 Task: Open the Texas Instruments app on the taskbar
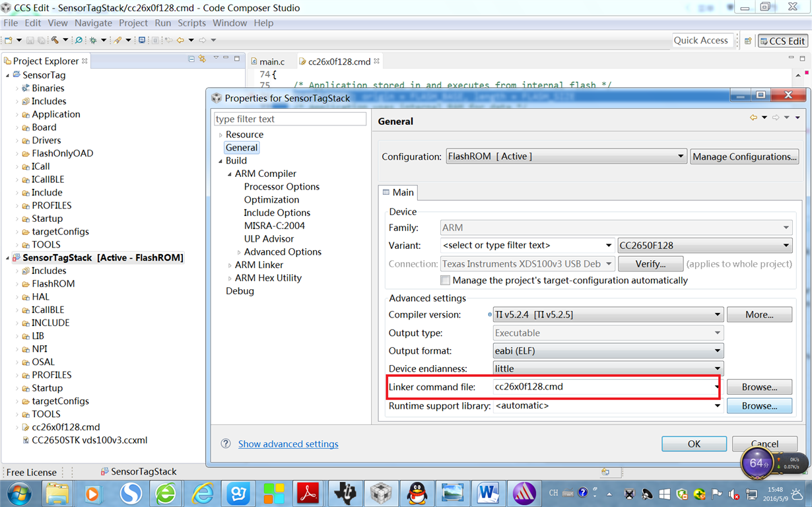click(x=344, y=493)
